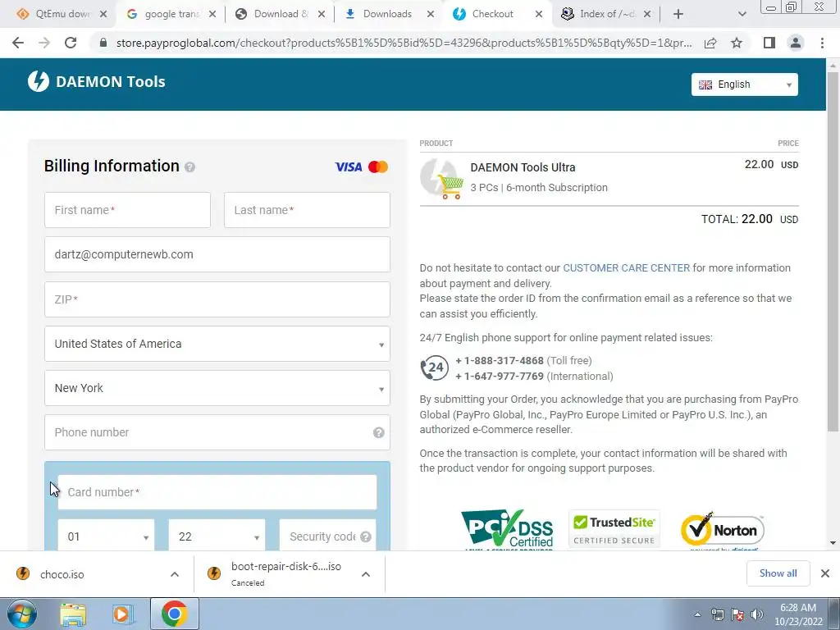Click Show all downloads button
The height and width of the screenshot is (630, 840).
click(778, 573)
